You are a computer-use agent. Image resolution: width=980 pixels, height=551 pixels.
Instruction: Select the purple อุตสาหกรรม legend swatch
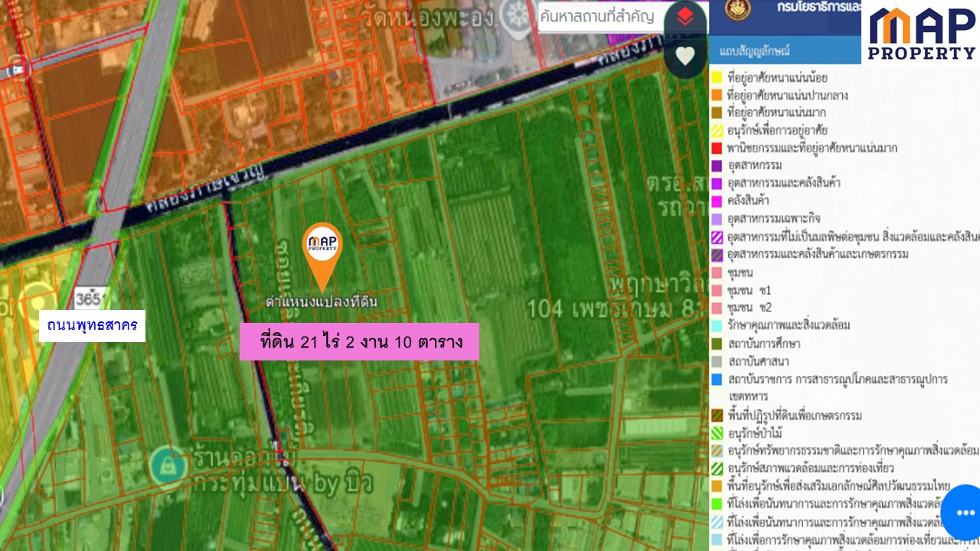coord(717,165)
